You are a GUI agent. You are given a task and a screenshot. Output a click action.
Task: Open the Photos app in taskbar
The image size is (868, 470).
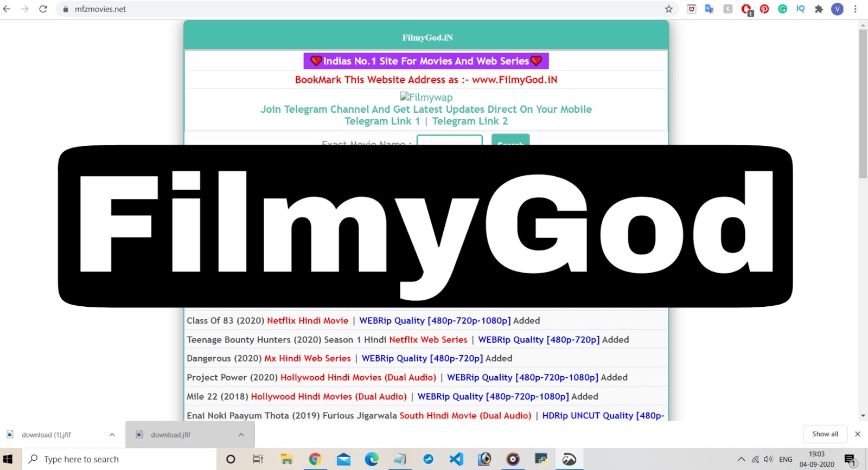click(x=569, y=459)
